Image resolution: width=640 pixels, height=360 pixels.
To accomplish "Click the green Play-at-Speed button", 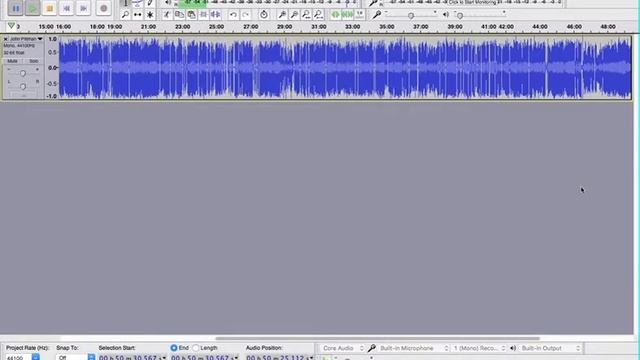I will [x=336, y=15].
